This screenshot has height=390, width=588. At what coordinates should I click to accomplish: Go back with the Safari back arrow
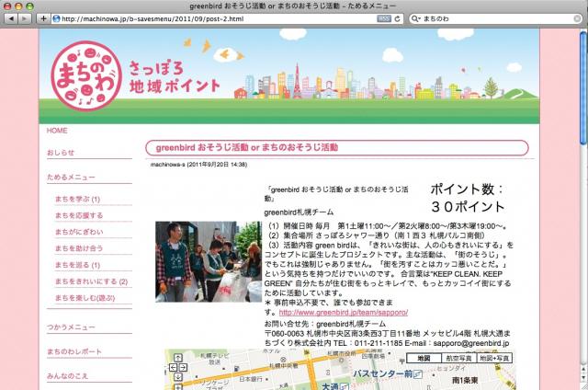click(x=11, y=18)
